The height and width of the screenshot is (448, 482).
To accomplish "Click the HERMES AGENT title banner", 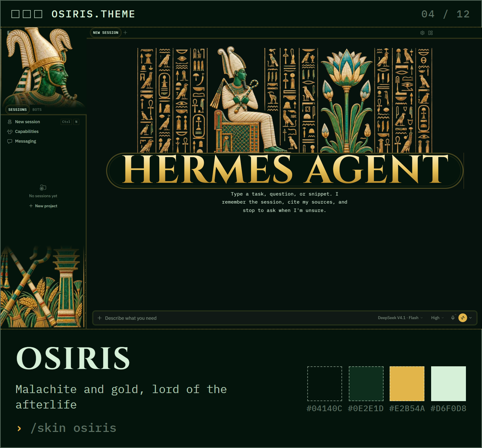I will [285, 170].
